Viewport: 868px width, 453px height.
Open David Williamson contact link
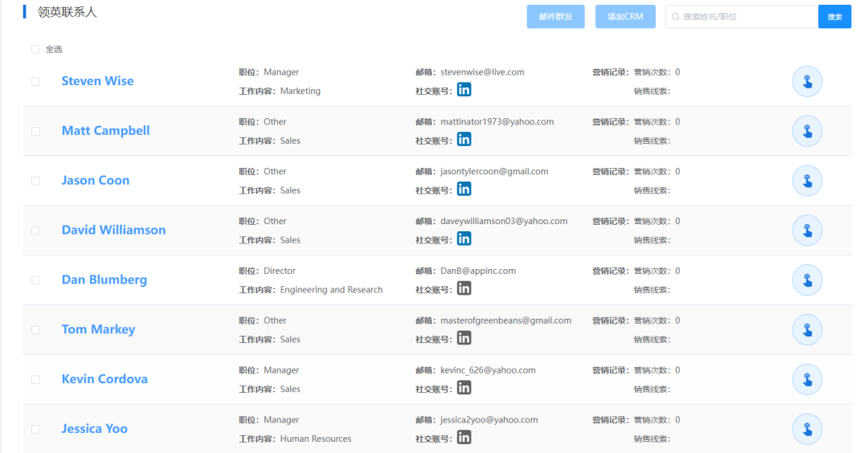[113, 230]
